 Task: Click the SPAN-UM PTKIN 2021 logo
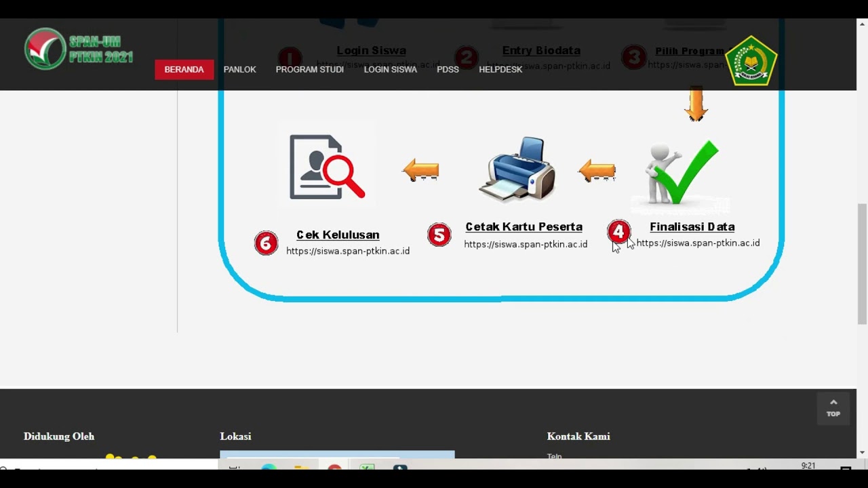[79, 49]
